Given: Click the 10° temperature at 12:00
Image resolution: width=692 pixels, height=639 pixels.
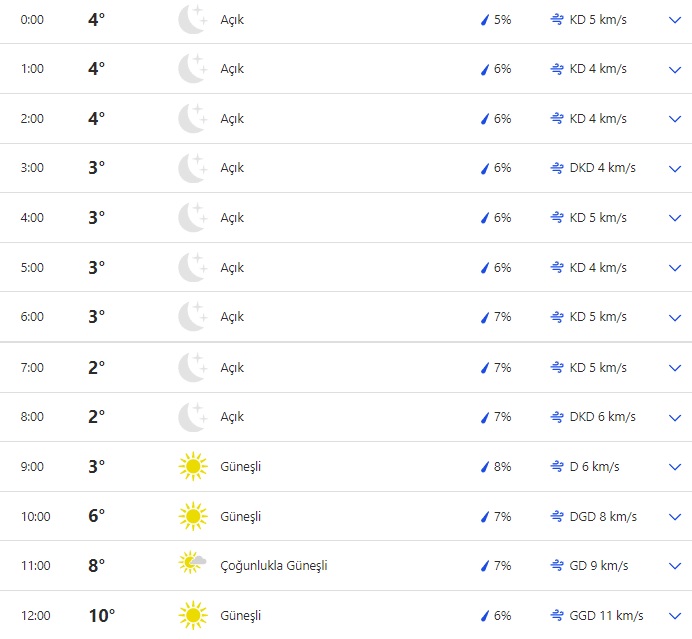Looking at the screenshot, I should [102, 615].
